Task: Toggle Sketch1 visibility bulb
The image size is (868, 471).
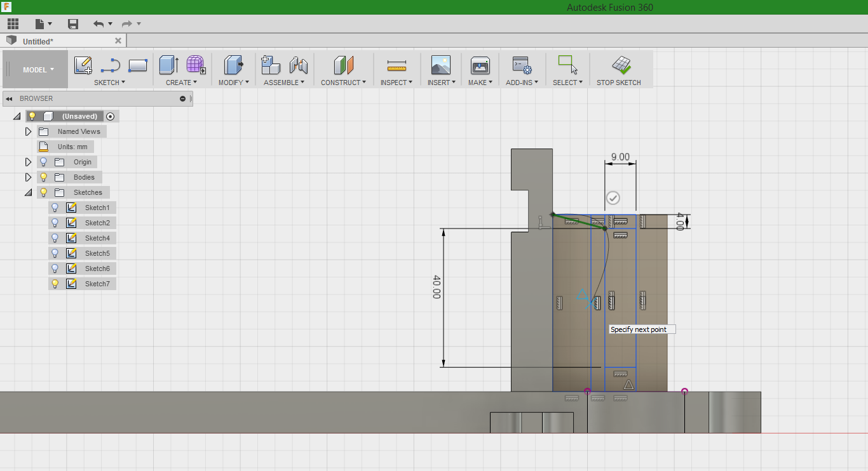Action: [55, 208]
